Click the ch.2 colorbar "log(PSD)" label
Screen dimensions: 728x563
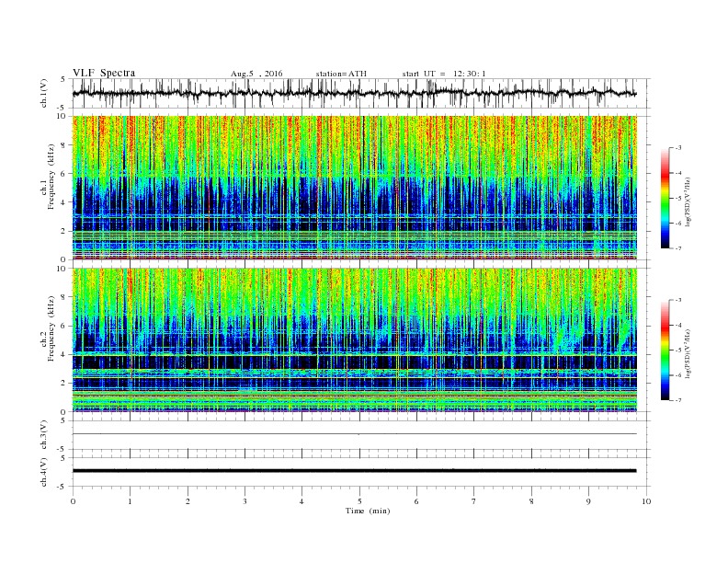coord(688,354)
